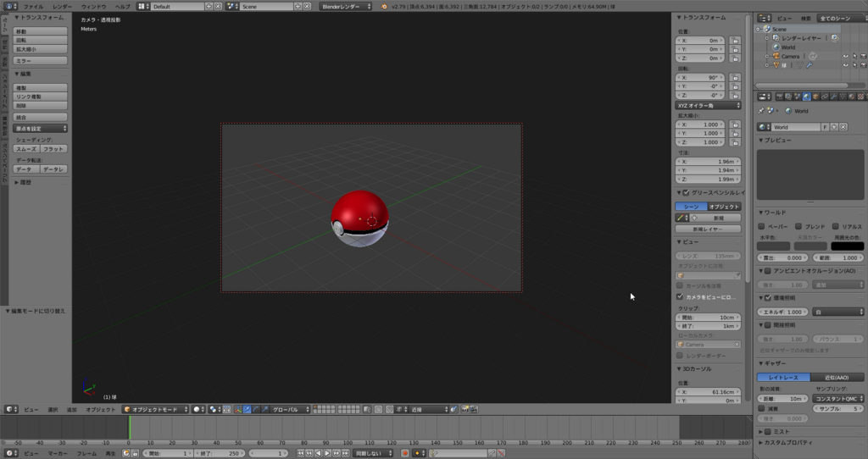Toggle 球 object visibility eye in outliner
The image size is (868, 459).
845,65
